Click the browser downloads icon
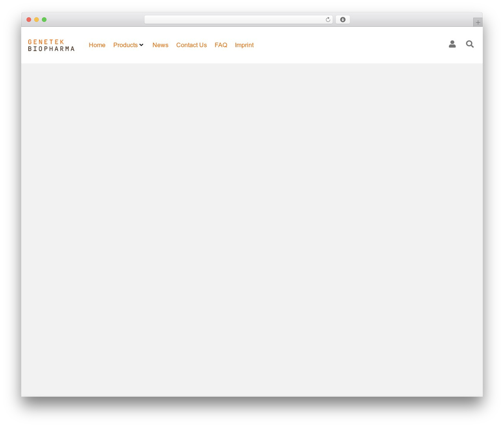The image size is (504, 427). [343, 20]
